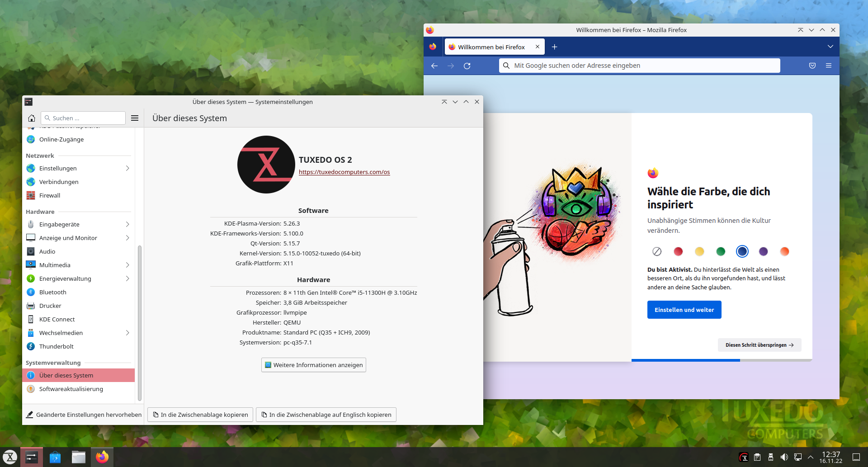Switch to Firefox via the taskbar icon

[102, 457]
